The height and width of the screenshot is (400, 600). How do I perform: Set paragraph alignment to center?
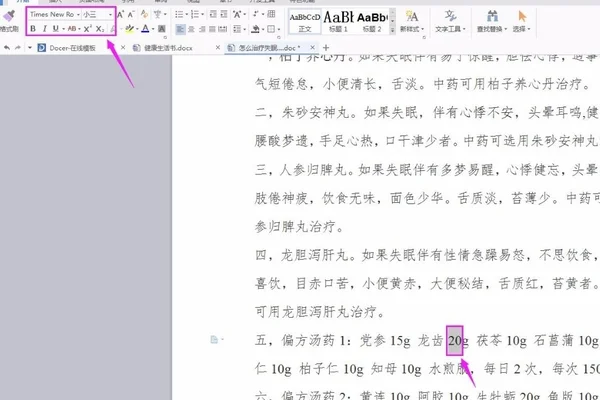click(x=191, y=29)
